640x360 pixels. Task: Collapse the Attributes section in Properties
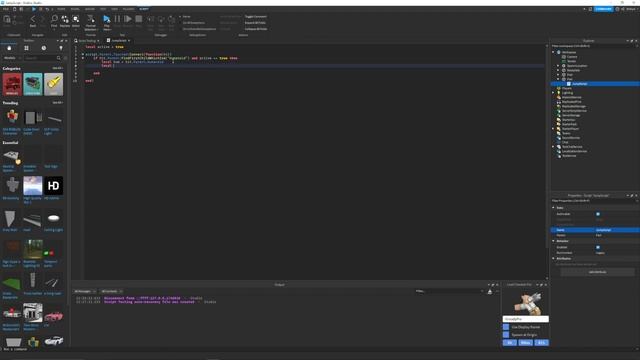pos(553,258)
